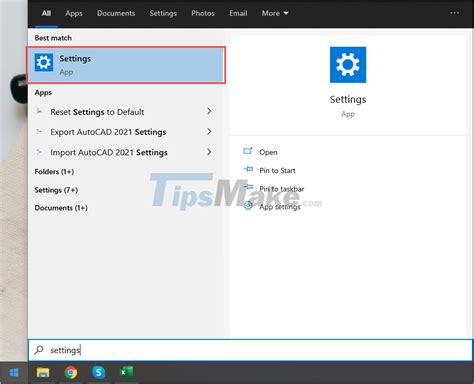Click the Settings title in preview pane

coord(348,99)
